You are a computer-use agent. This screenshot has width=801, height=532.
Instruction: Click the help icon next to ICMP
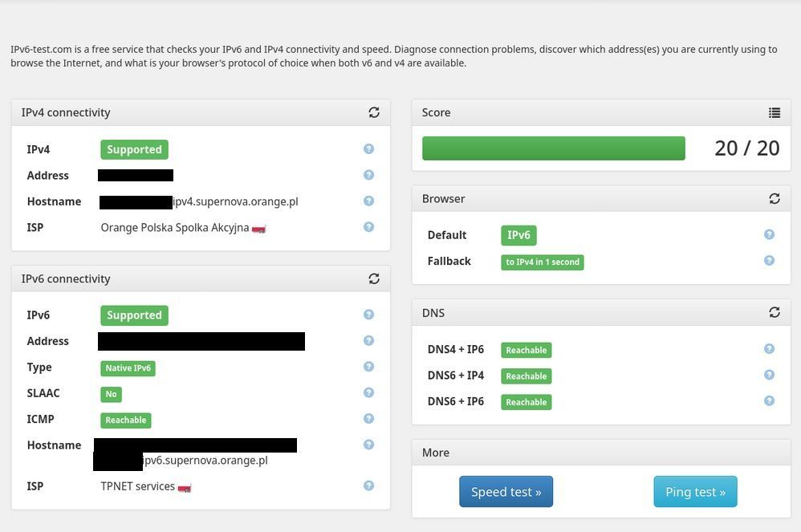click(368, 418)
